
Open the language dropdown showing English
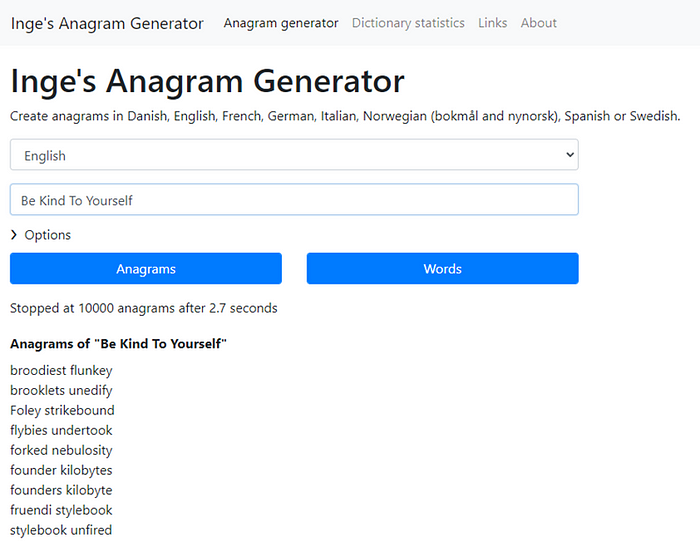[294, 155]
